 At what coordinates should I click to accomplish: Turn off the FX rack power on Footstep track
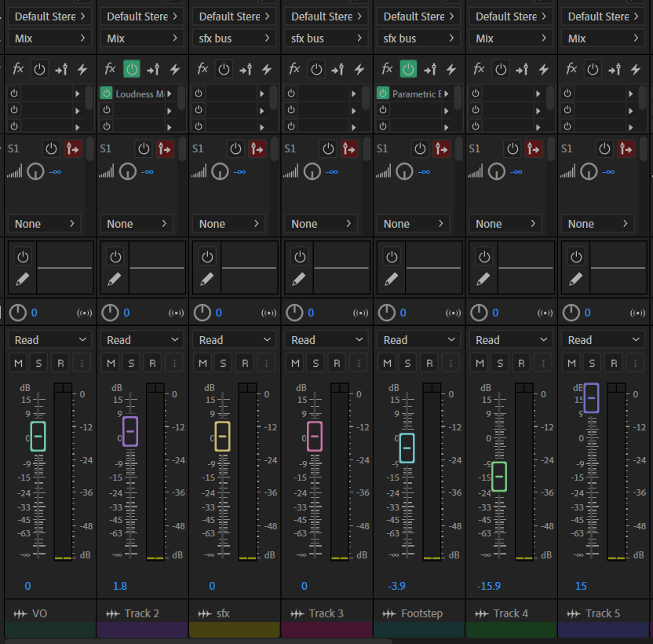coord(408,69)
